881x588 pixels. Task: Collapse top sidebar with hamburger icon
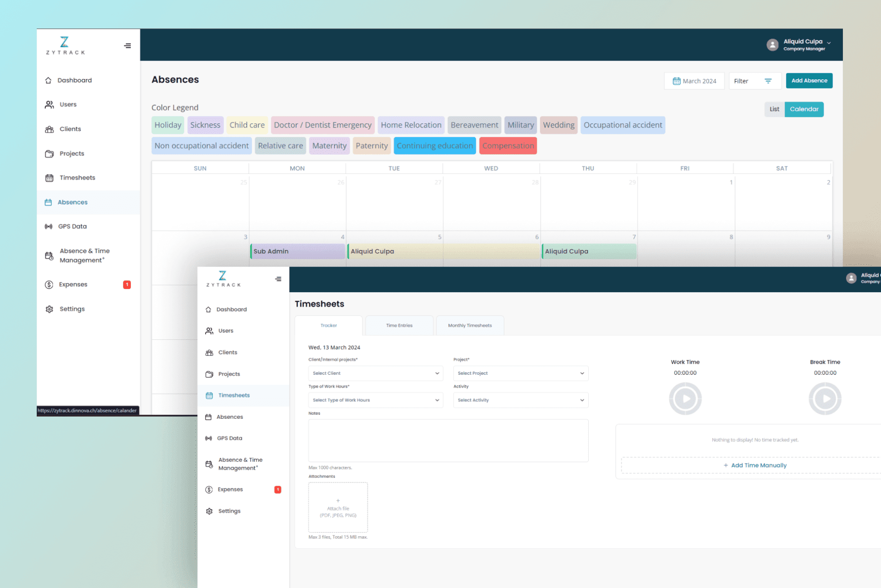click(128, 46)
